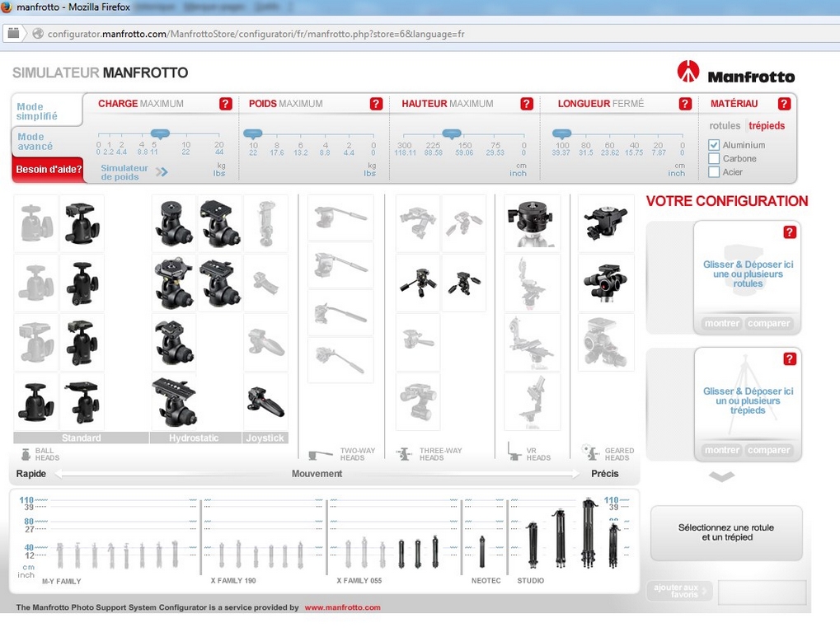Viewport: 840px width, 637px height.
Task: Click the ajouter aux favoris button
Action: point(680,590)
